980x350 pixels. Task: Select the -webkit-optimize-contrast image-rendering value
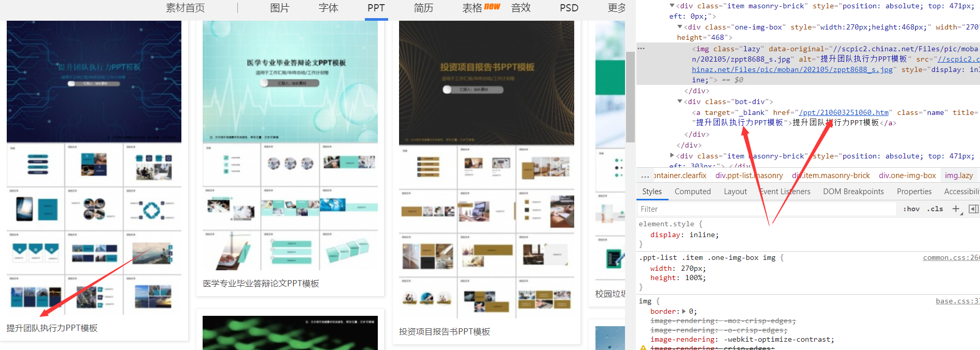[x=776, y=339]
